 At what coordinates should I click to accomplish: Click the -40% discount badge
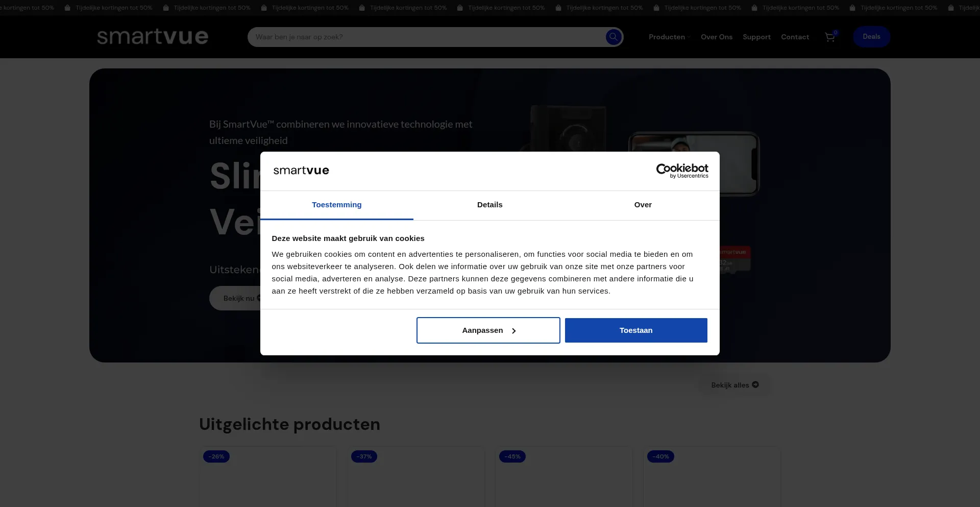click(x=660, y=456)
